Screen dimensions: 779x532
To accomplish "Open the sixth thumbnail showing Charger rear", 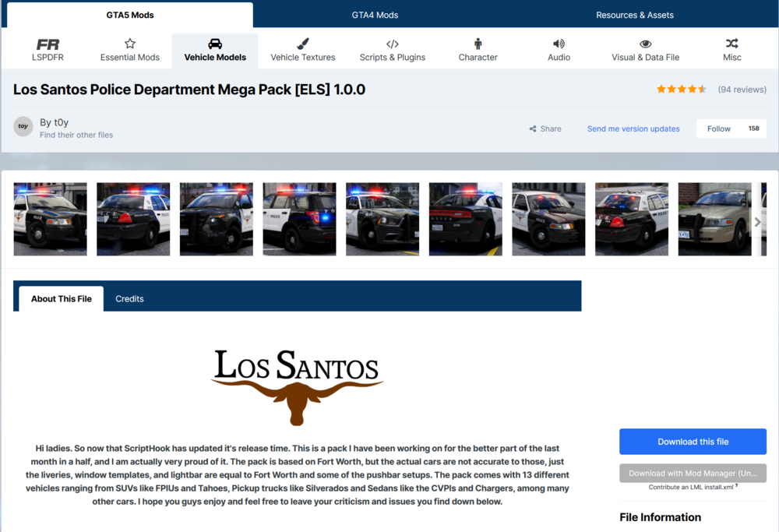I will [x=466, y=219].
